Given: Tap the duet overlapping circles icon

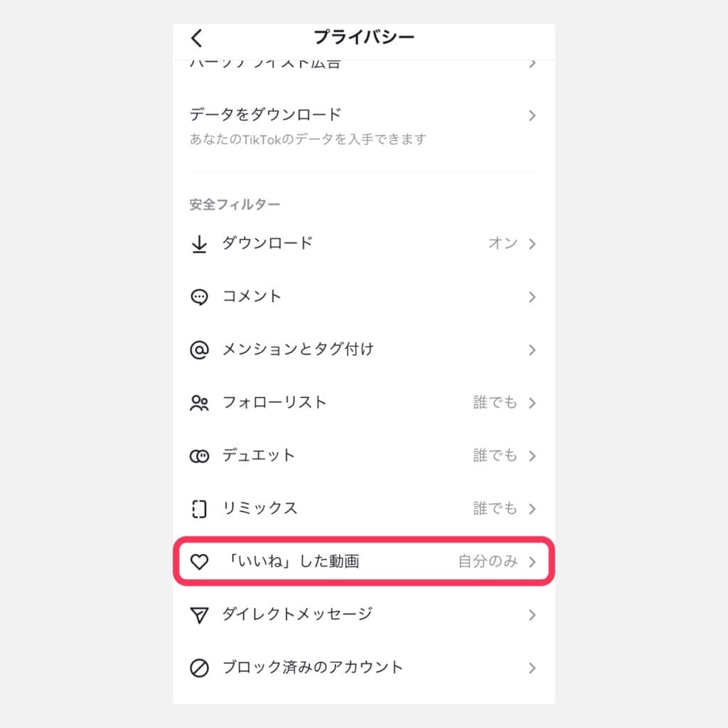Looking at the screenshot, I should [199, 456].
